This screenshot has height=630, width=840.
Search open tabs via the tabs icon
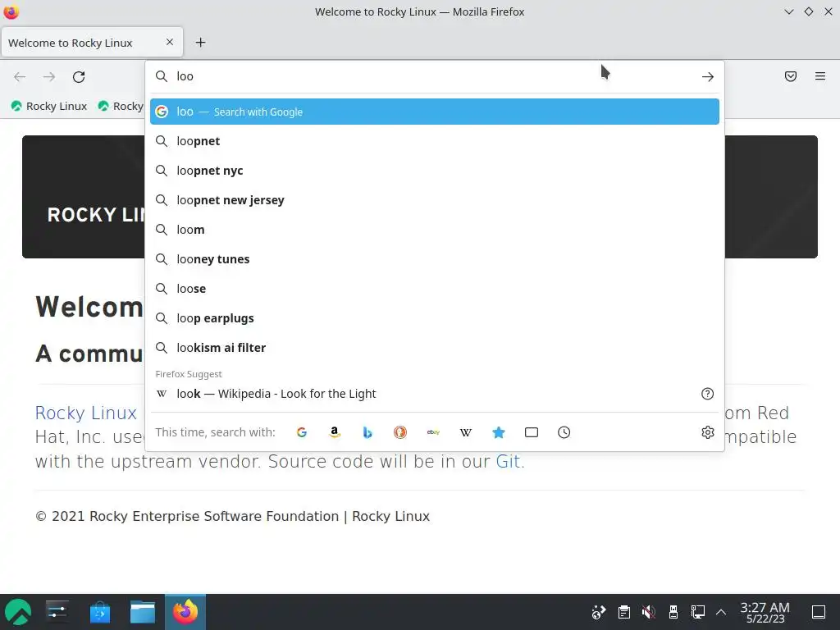pyautogui.click(x=532, y=432)
